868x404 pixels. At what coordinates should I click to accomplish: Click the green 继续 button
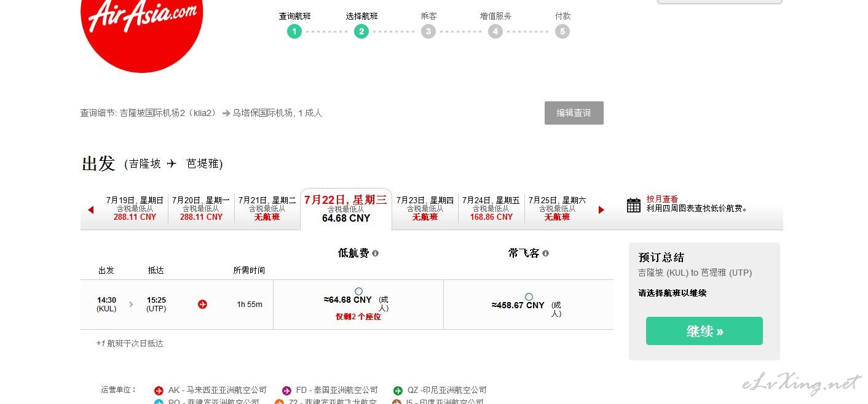(x=704, y=331)
